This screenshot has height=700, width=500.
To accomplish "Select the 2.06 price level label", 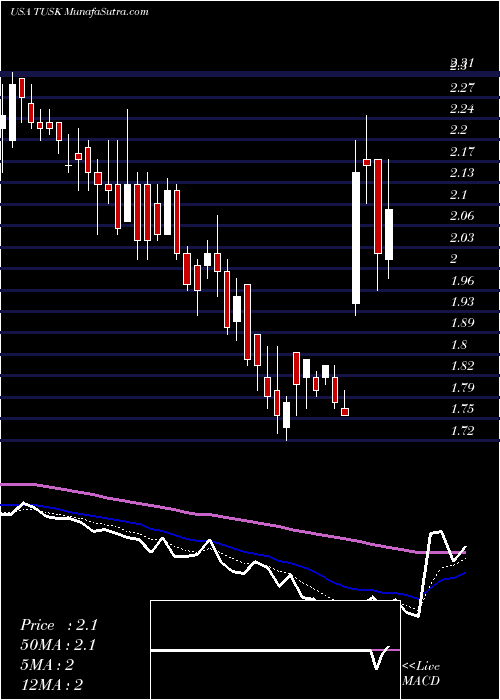I will 462,216.
